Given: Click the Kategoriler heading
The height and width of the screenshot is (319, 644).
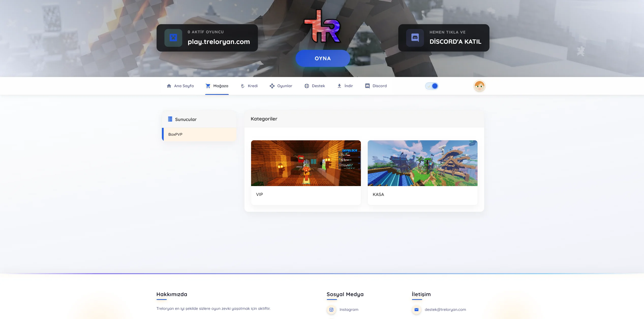Looking at the screenshot, I should tap(264, 119).
